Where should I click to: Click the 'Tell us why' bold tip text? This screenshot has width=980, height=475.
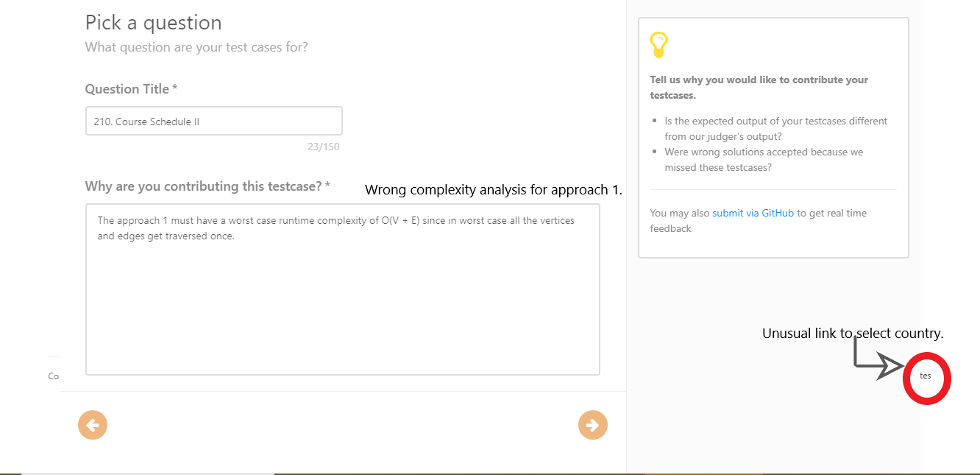(x=759, y=87)
